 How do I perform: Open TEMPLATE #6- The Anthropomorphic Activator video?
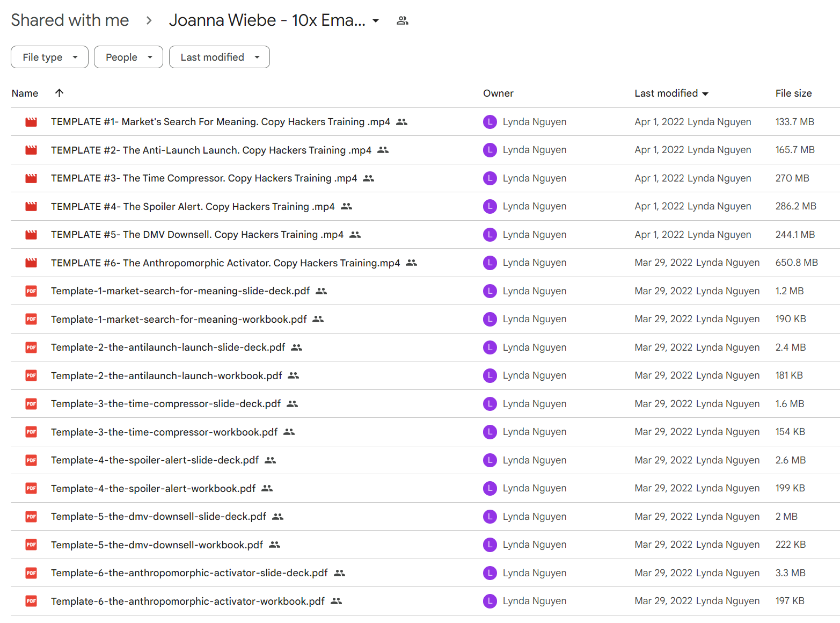[225, 263]
